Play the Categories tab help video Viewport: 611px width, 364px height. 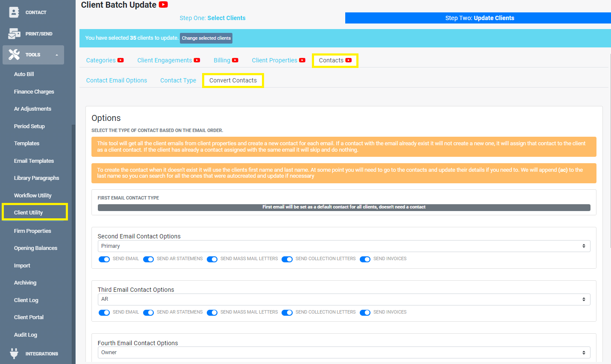[120, 60]
